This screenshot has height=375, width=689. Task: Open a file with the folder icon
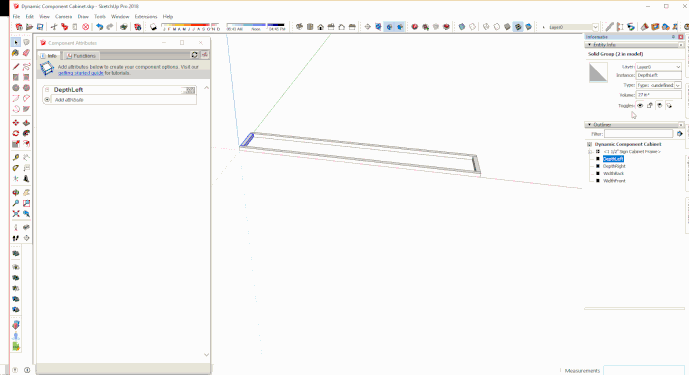click(x=29, y=27)
